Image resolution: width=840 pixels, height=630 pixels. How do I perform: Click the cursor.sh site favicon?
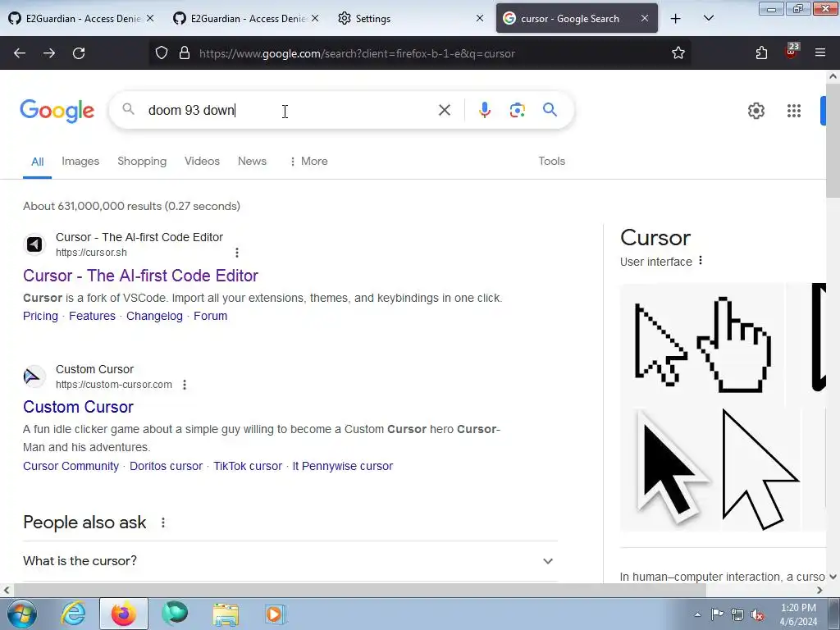pyautogui.click(x=34, y=244)
